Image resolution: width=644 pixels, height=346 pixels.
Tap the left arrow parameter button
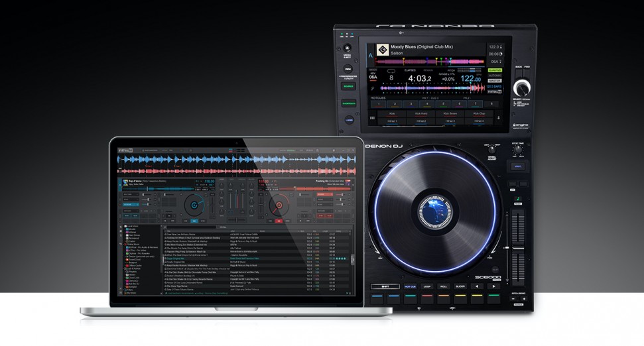[x=477, y=286]
